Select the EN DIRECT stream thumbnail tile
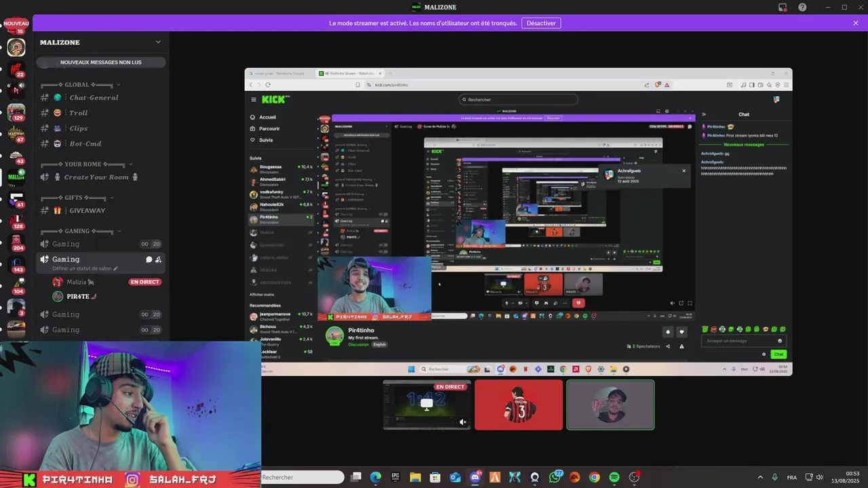This screenshot has height=488, width=868. point(427,405)
